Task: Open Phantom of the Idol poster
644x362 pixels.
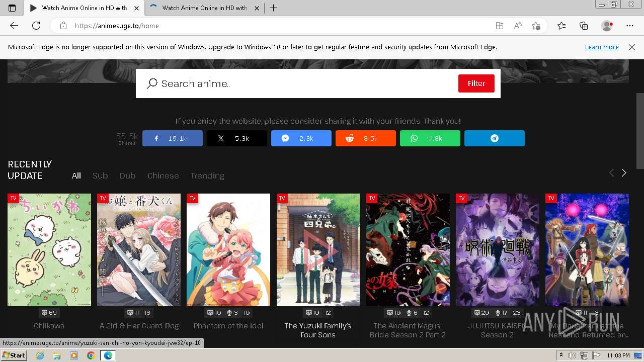Action: [228, 250]
